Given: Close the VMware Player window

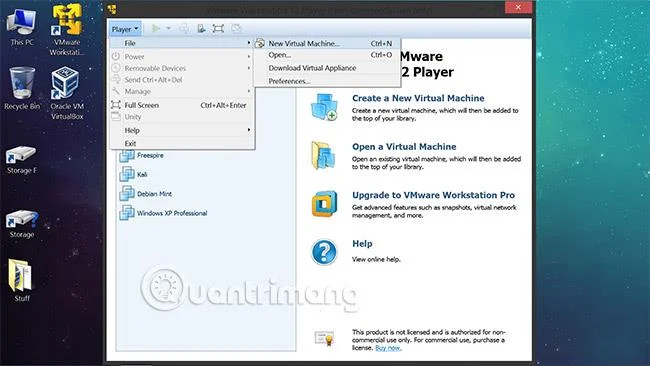Looking at the screenshot, I should [x=518, y=7].
